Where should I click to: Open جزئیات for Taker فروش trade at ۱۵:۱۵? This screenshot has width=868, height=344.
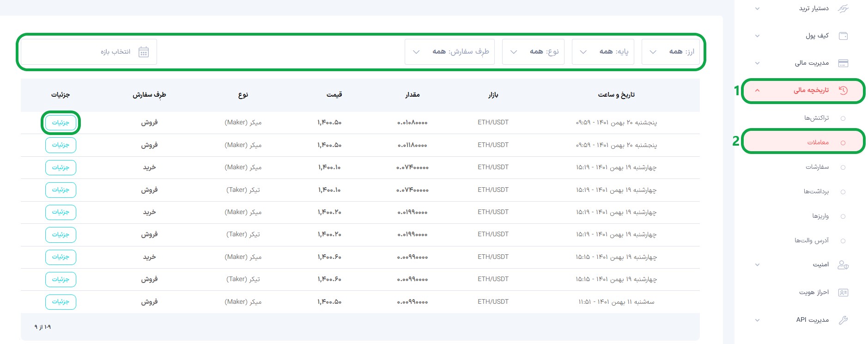61,279
